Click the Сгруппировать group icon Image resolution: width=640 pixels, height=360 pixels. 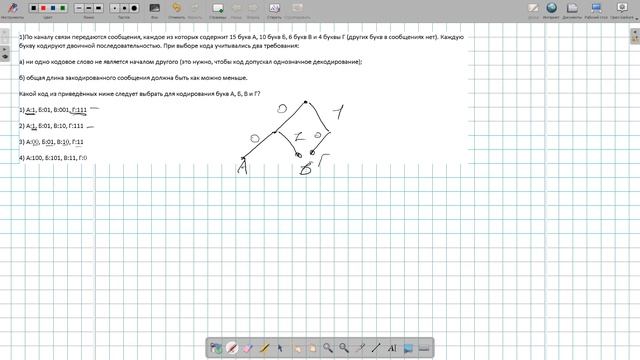[x=298, y=8]
